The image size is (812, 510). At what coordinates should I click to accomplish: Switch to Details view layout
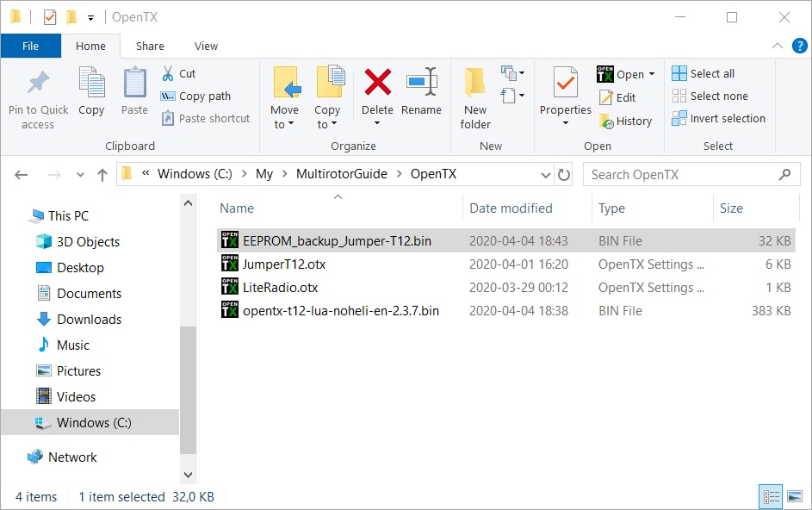[x=771, y=496]
